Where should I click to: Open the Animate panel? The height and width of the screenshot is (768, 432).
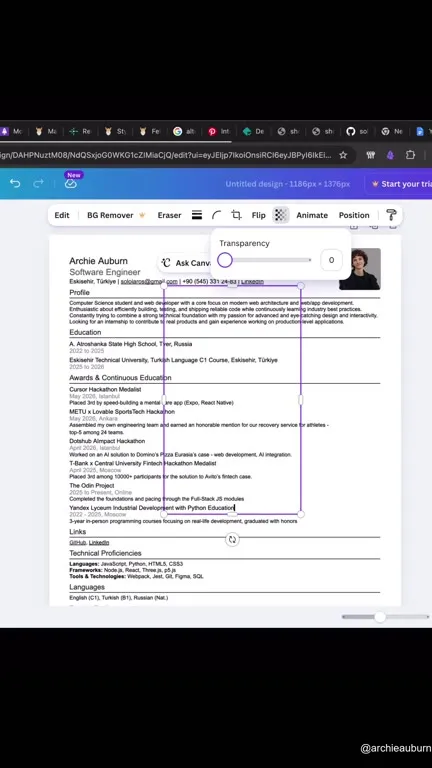312,215
